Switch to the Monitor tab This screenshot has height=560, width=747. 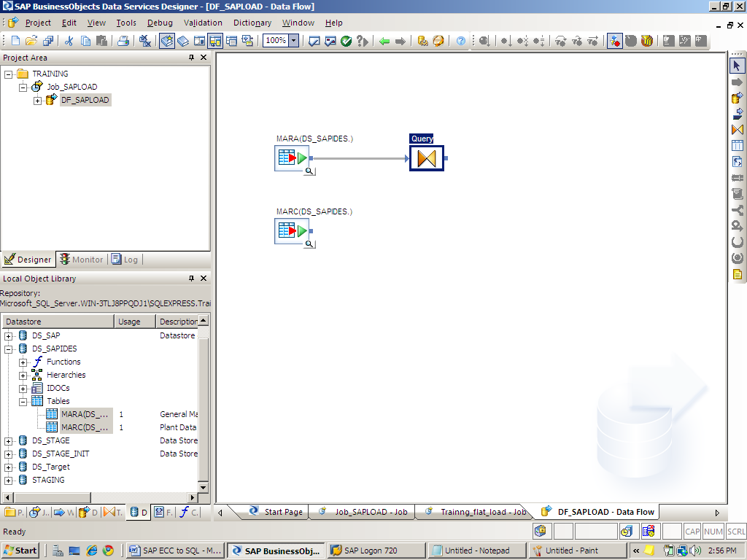point(82,260)
